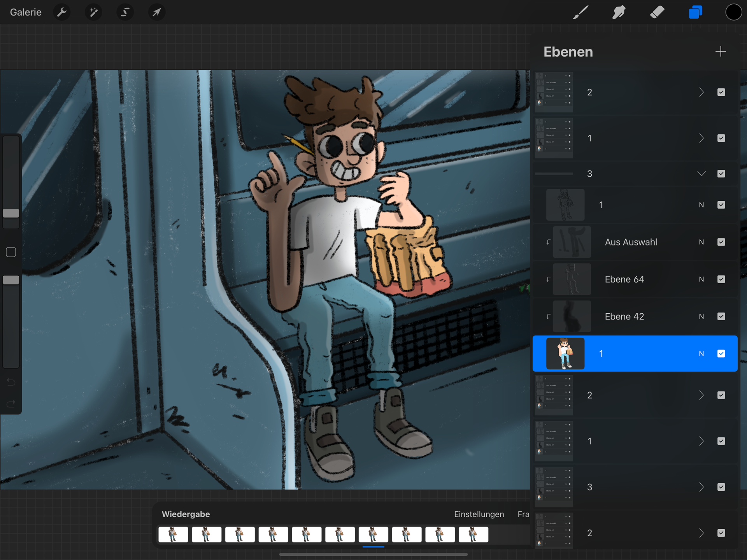Select the Smudge tool
Image resolution: width=747 pixels, height=560 pixels.
[x=619, y=12]
